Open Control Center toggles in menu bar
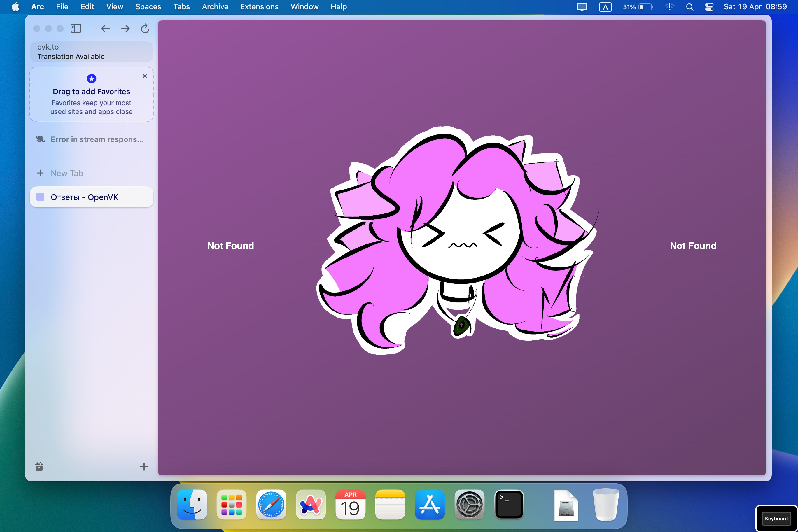798x532 pixels. [x=709, y=7]
